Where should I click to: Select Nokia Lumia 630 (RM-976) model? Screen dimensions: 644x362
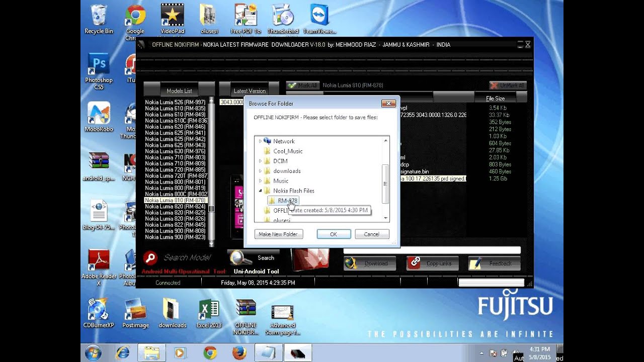[175, 151]
